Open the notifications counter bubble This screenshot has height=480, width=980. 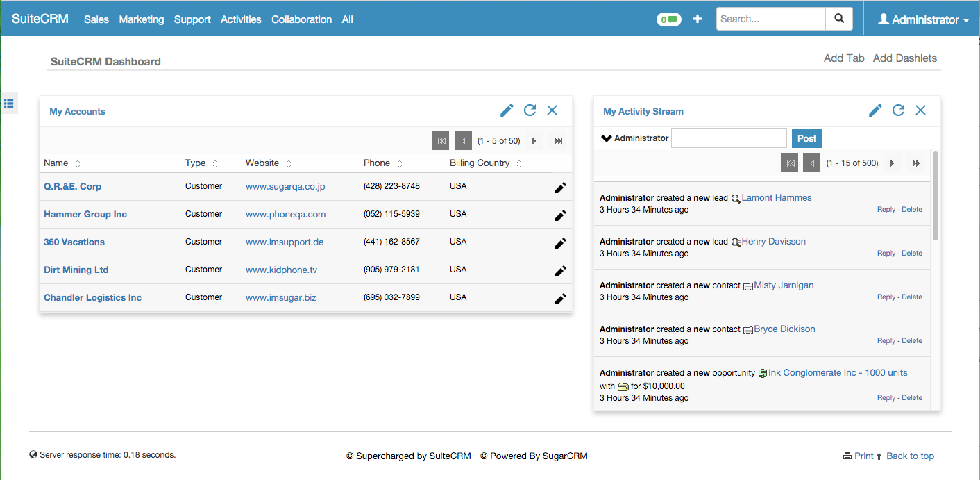click(x=668, y=19)
